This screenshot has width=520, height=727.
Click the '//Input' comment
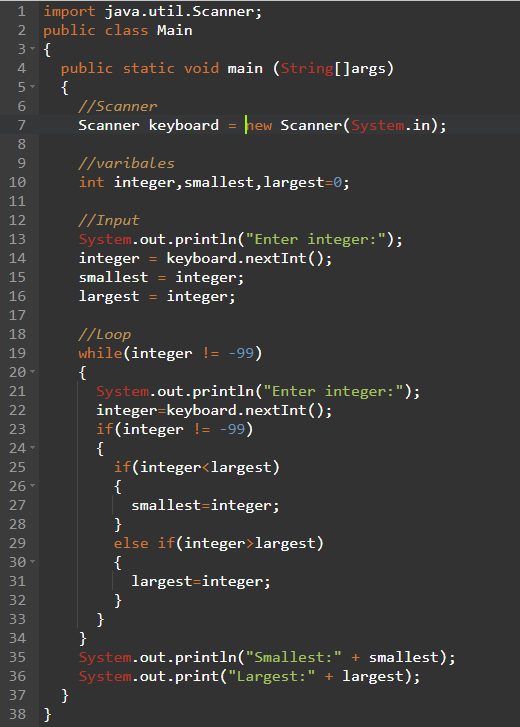pos(109,221)
